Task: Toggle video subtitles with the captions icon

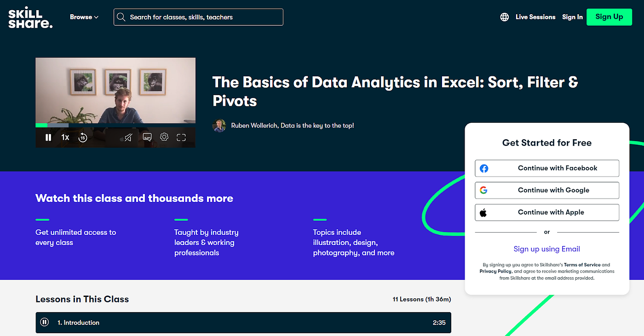Action: click(x=147, y=137)
